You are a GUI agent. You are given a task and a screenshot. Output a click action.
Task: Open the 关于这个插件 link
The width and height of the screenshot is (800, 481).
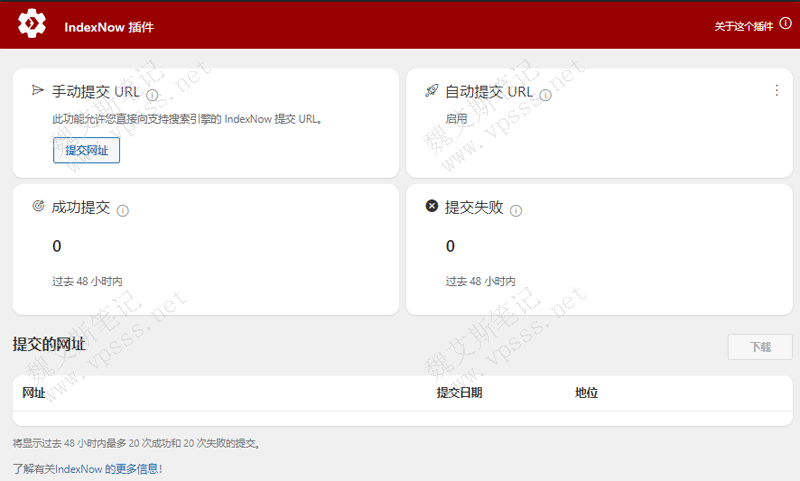coord(743,26)
